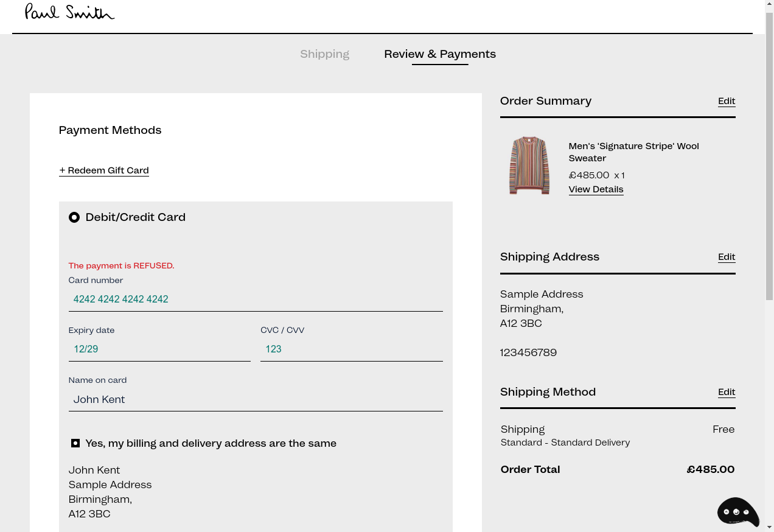774x532 pixels.
Task: Click the scrollbar down arrow
Action: (769, 527)
